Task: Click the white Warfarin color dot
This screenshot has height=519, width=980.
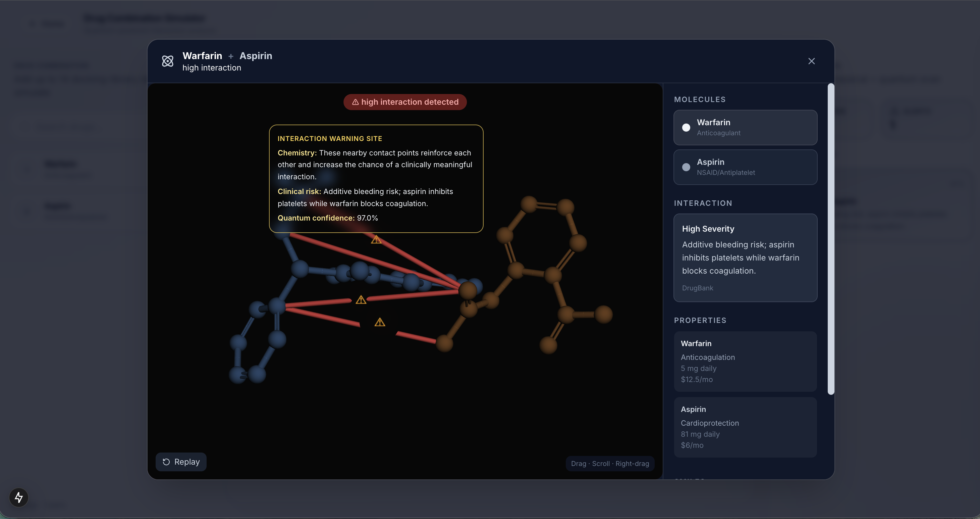Action: click(x=686, y=128)
